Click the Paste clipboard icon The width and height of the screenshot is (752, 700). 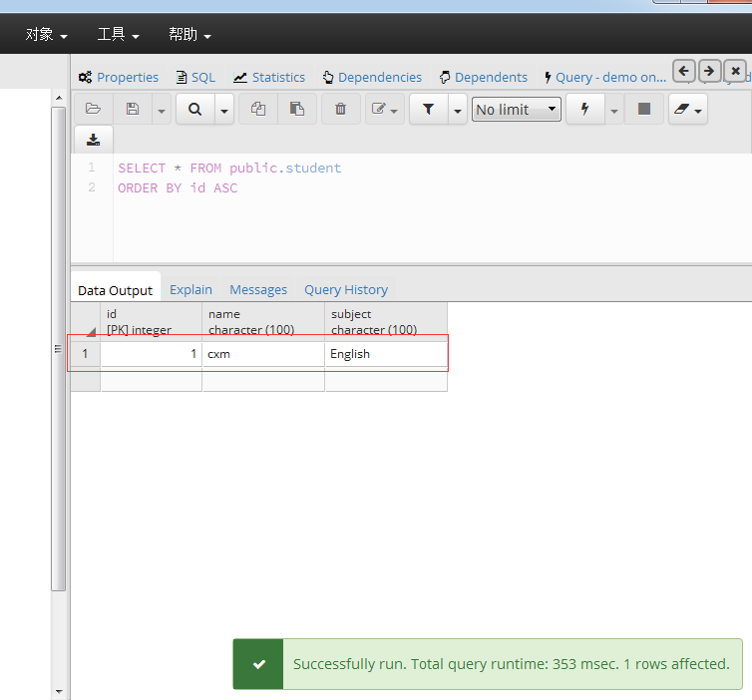pyautogui.click(x=297, y=110)
